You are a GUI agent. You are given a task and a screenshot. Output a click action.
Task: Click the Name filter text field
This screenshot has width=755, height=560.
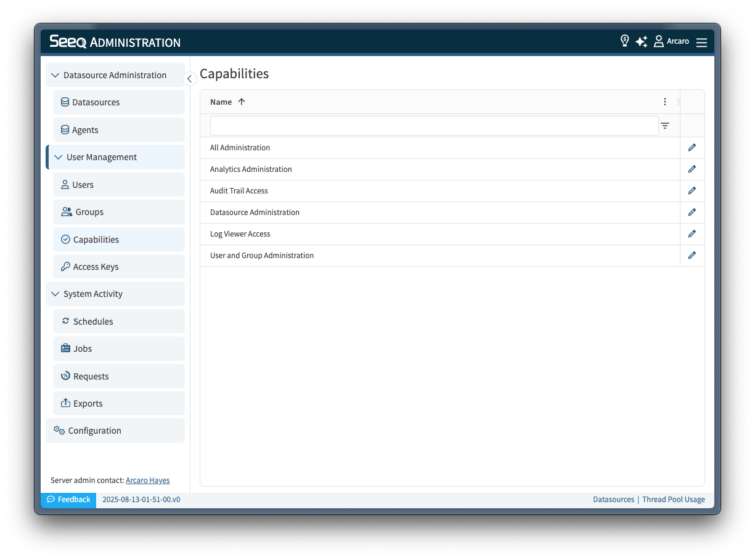click(434, 126)
